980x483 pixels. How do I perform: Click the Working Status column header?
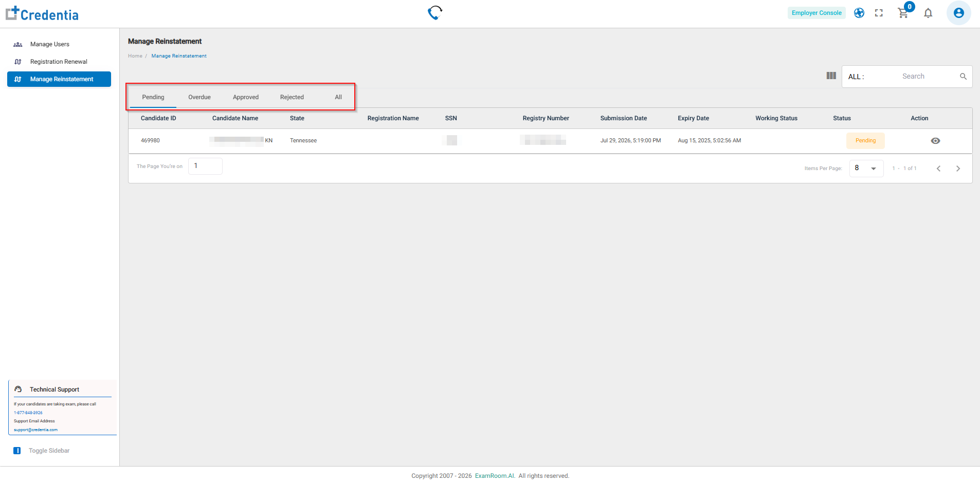click(776, 118)
